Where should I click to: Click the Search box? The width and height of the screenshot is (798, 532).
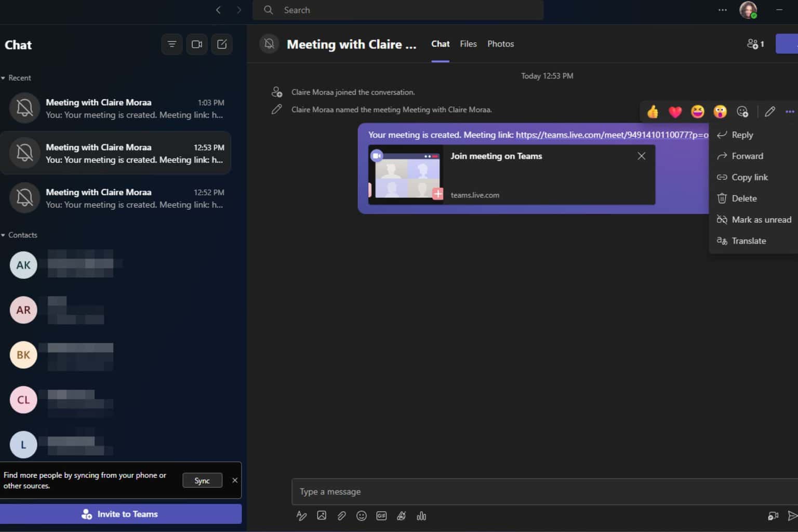(398, 10)
